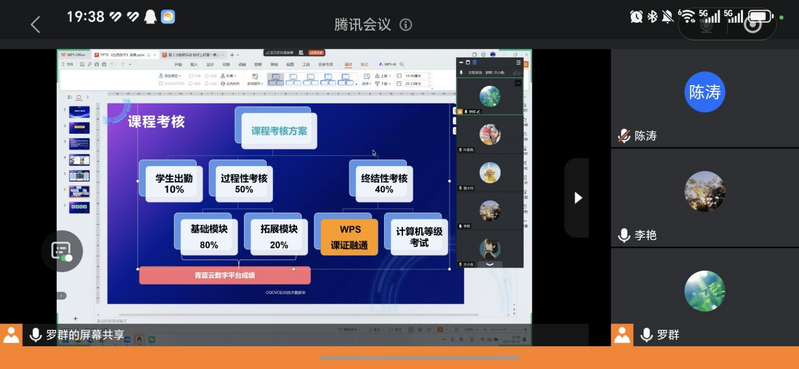This screenshot has width=799, height=369.
Task: Click the search icon beside WPS AI
Action: [x=402, y=64]
